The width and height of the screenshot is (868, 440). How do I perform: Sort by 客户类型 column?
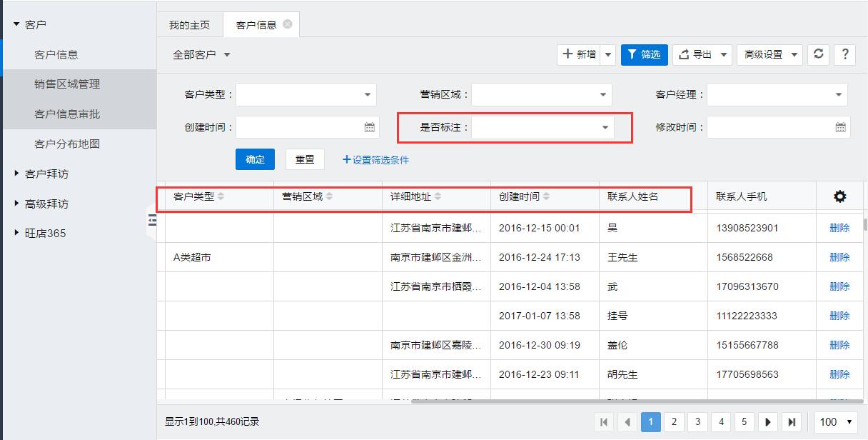tap(221, 196)
